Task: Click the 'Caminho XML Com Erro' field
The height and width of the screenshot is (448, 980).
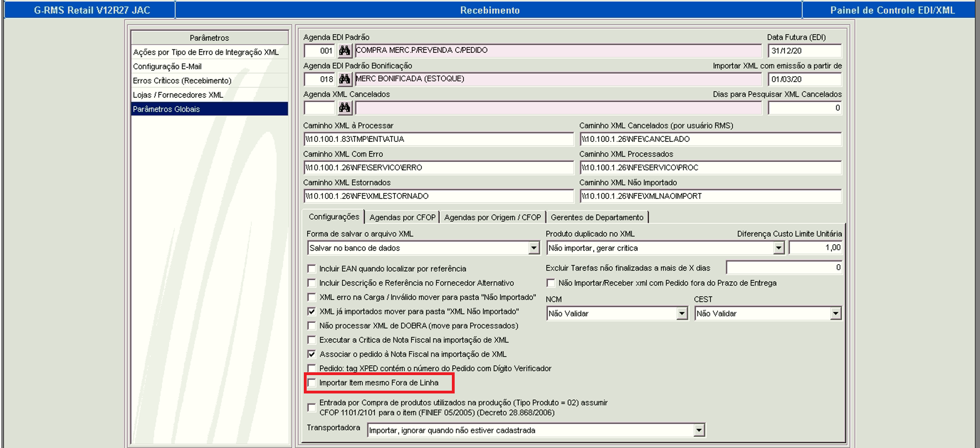Action: coord(439,168)
